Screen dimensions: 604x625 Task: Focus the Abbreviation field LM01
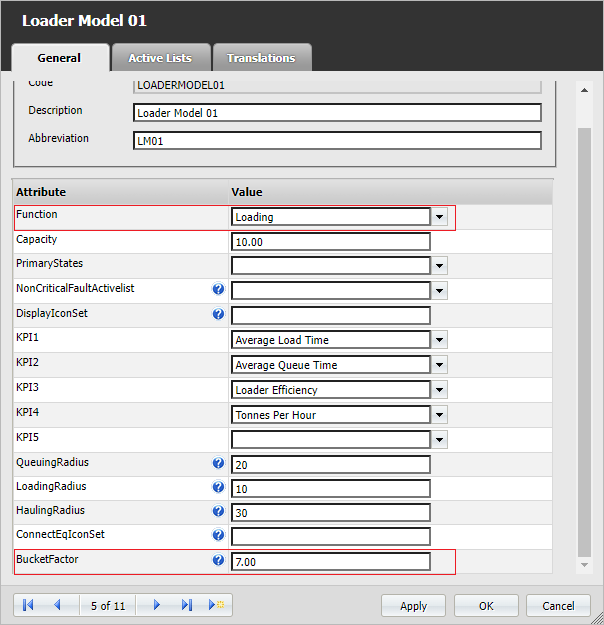coord(337,141)
